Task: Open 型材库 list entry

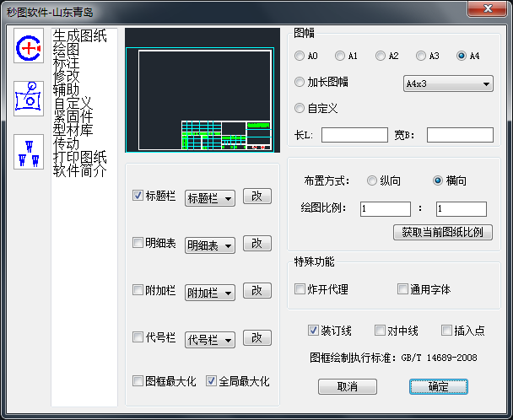Action: (73, 130)
